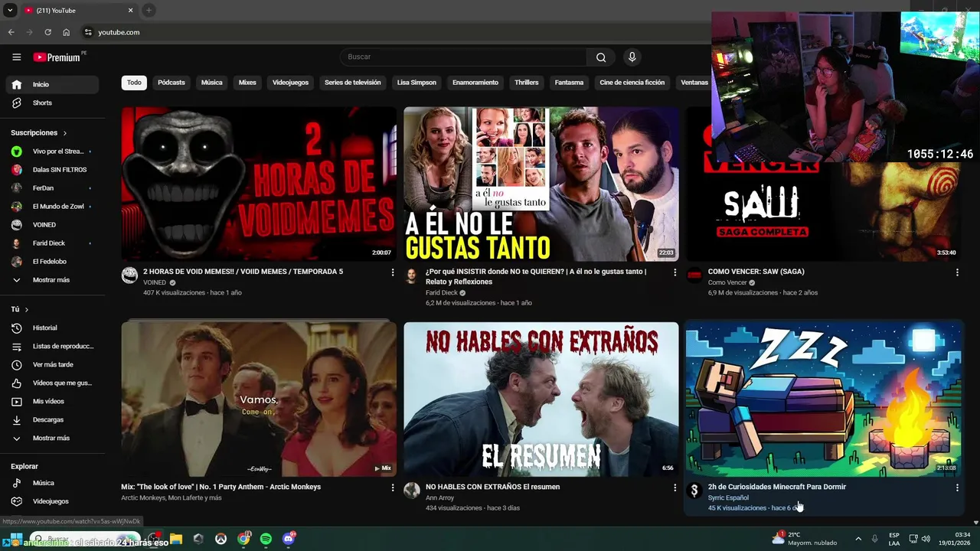Reload the page in Chrome
The height and width of the screenshot is (551, 980).
click(47, 32)
